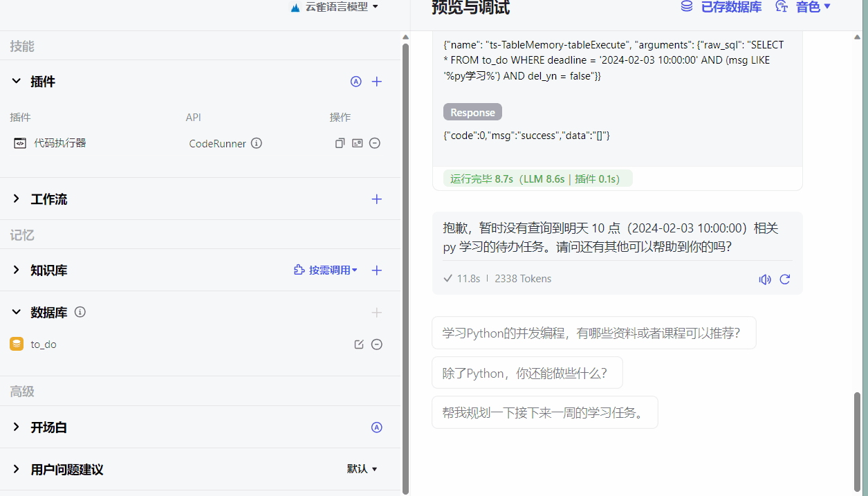The image size is (868, 496).
Task: Edit the to_do database with the pencil icon
Action: (359, 345)
